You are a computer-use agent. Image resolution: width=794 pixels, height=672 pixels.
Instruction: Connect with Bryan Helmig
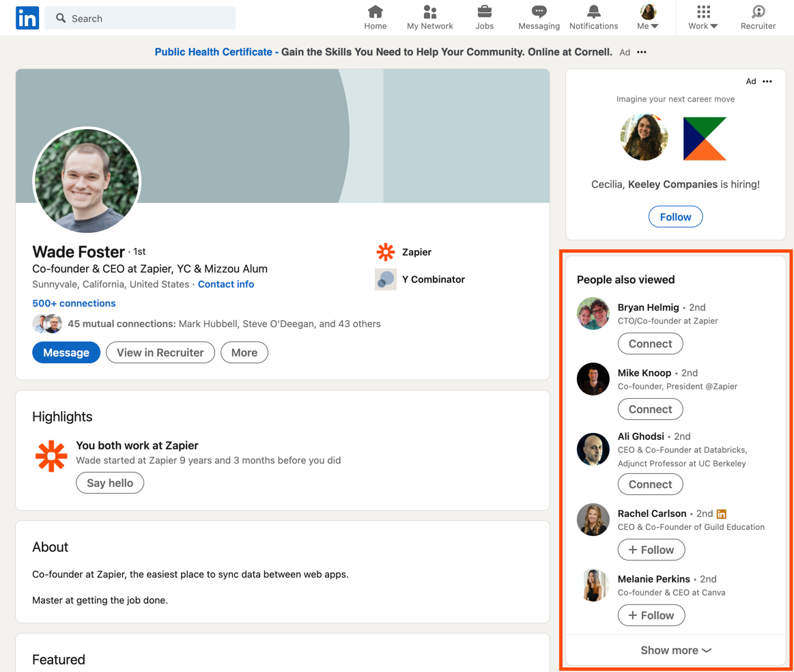coord(650,344)
